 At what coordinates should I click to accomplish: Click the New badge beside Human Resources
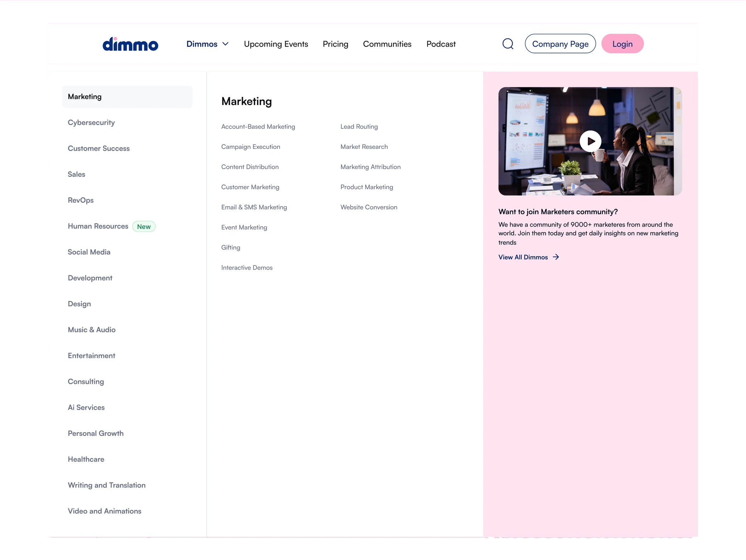click(144, 227)
